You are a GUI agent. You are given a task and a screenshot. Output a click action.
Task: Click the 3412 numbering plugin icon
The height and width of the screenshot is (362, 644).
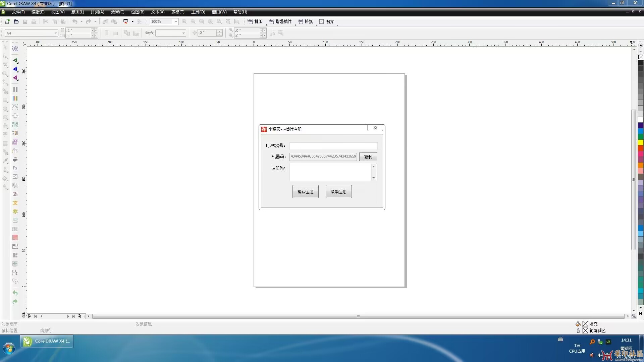15,142
